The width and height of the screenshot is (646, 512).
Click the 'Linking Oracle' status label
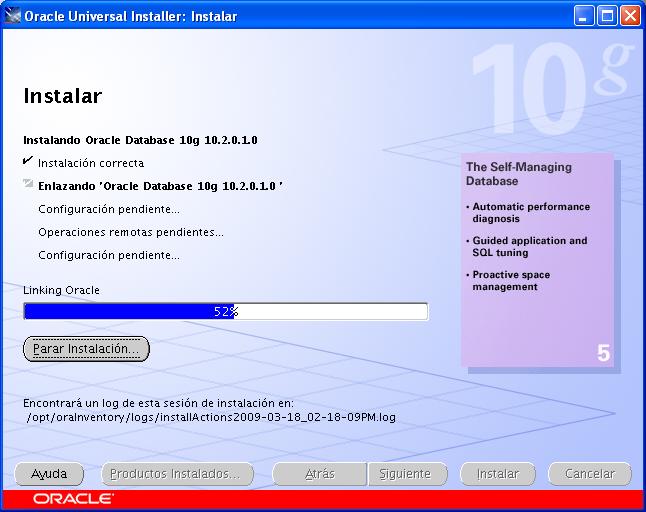click(x=61, y=290)
